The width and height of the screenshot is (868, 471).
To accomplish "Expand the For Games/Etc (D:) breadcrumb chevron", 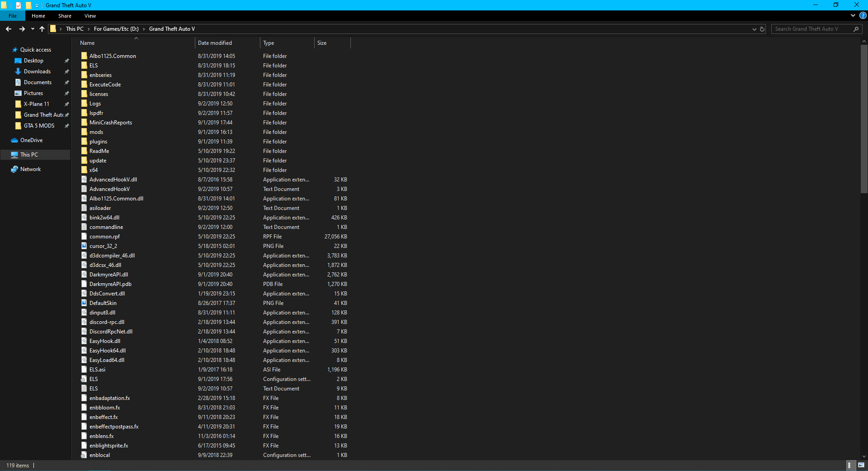I will click(x=144, y=29).
